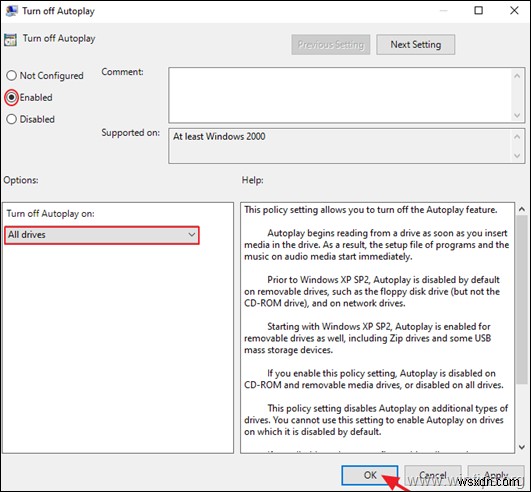The width and height of the screenshot is (531, 492).
Task: Click the 'Turn off Autoplay on:' label
Action: click(50, 214)
